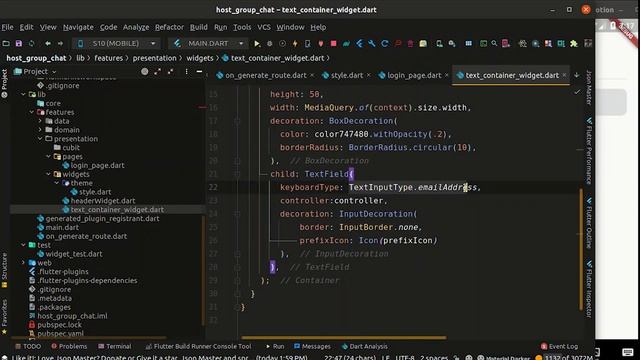Click the Search magnifier icon in toolbar

[494, 43]
